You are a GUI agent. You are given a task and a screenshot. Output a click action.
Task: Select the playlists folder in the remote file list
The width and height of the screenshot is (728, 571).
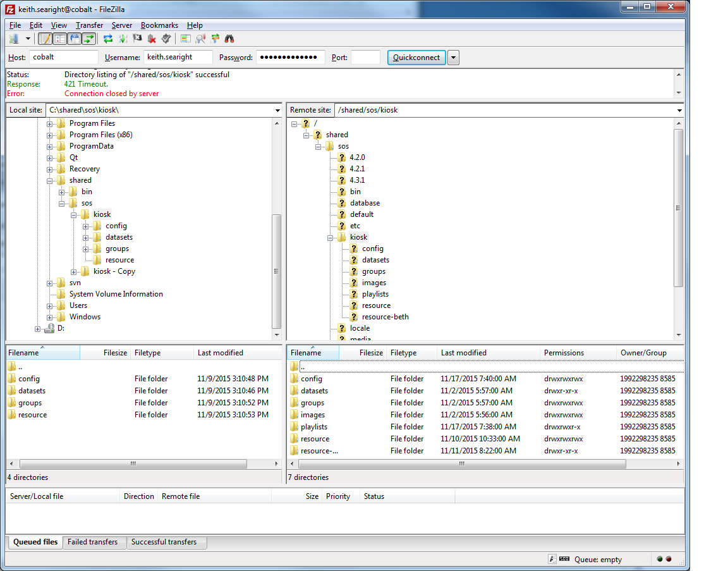pyautogui.click(x=314, y=427)
